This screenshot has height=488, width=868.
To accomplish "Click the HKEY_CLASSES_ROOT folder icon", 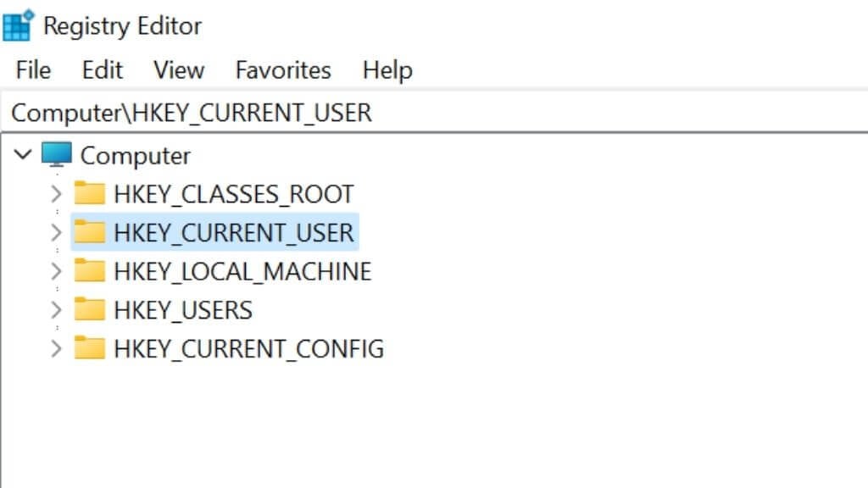I will pos(89,194).
